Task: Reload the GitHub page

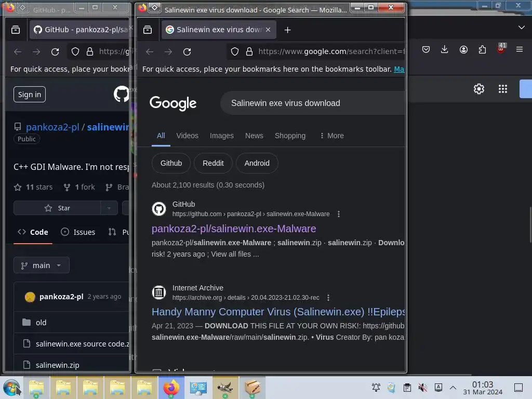Action: tap(55, 51)
